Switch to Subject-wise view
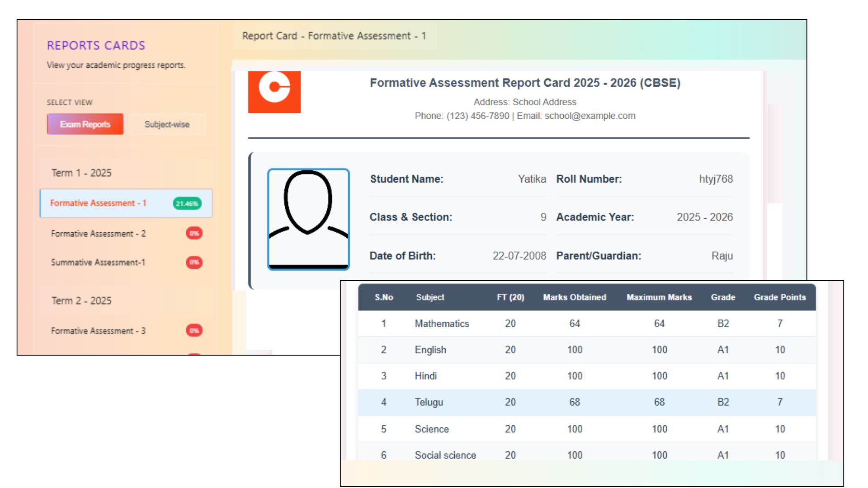 click(x=167, y=124)
